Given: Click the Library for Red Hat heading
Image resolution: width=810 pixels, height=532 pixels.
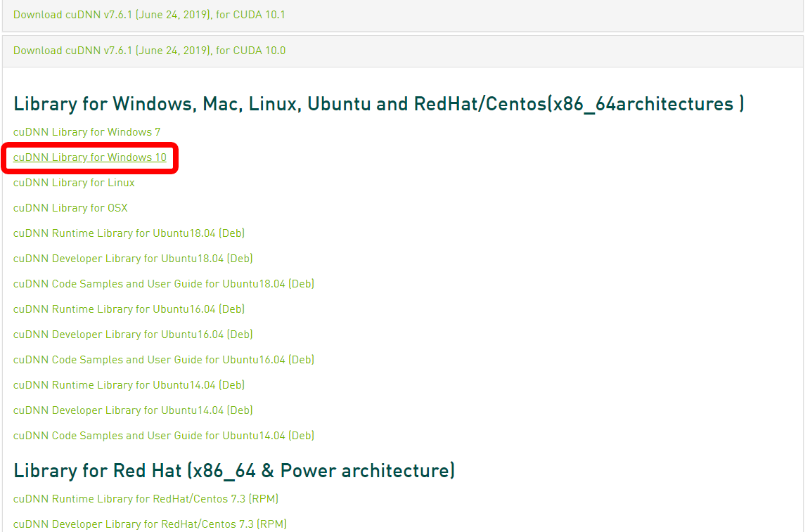Looking at the screenshot, I should tap(234, 471).
